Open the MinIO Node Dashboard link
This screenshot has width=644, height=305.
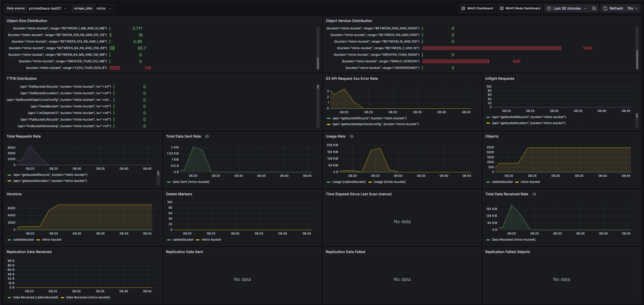tap(520, 8)
